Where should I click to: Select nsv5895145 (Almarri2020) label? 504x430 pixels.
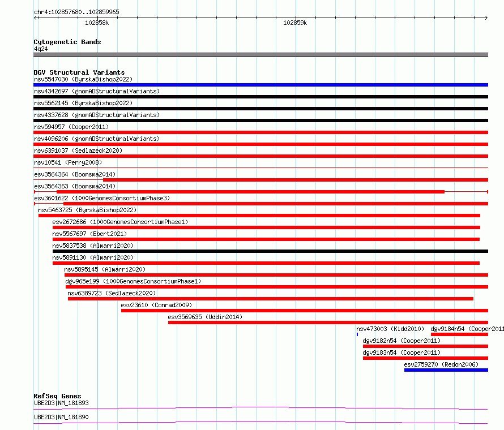[105, 269]
